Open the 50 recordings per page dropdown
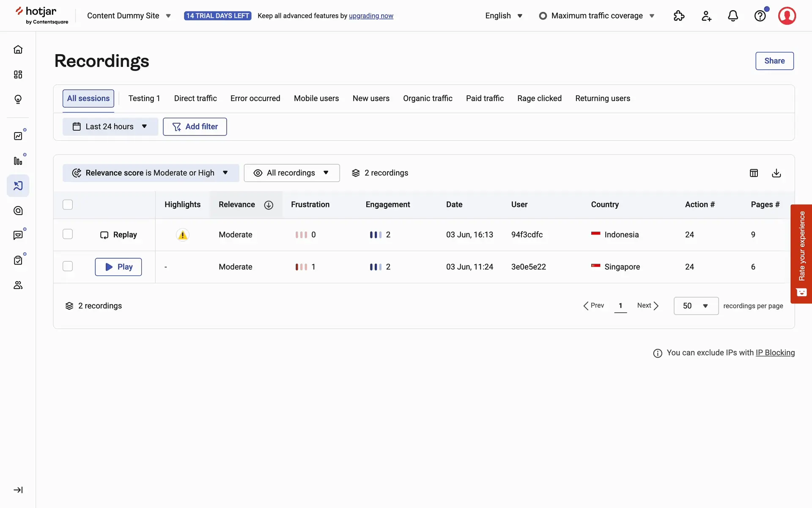The image size is (812, 508). (x=696, y=306)
